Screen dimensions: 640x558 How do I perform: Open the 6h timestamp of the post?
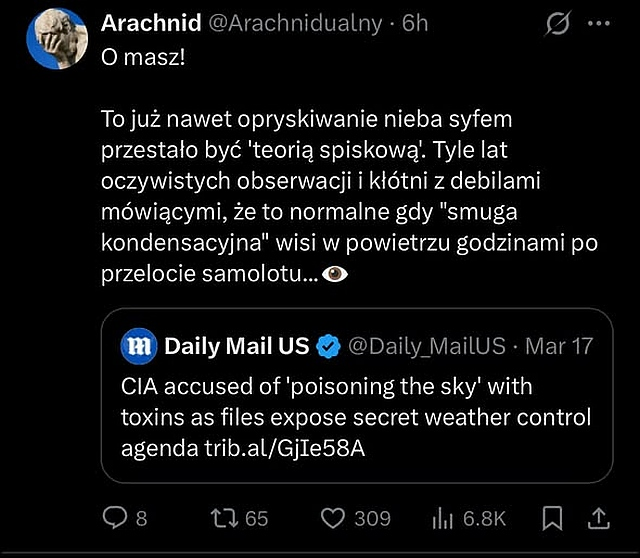coord(414,22)
